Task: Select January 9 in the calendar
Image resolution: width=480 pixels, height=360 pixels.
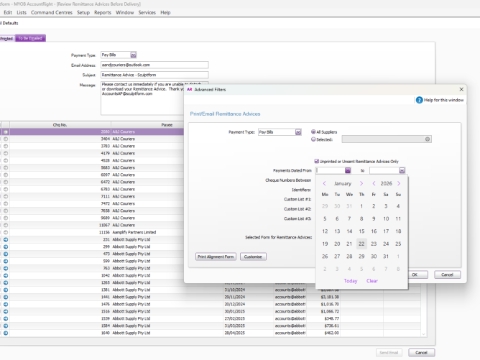Action: pyautogui.click(x=374, y=219)
